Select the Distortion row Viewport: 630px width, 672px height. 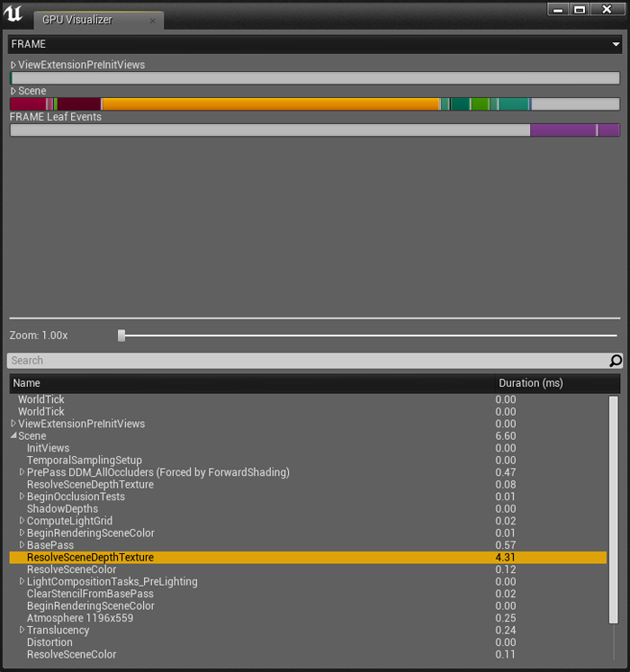(308, 642)
